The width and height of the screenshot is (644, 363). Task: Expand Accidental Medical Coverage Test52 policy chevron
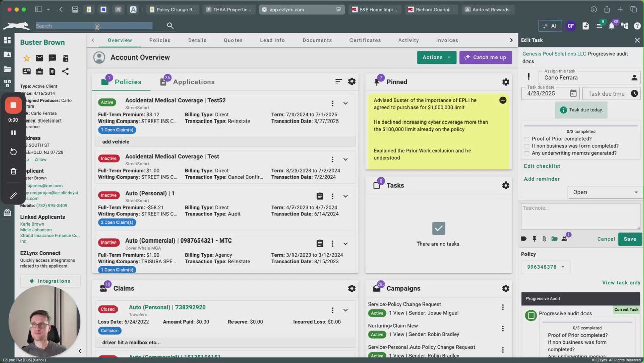(x=345, y=103)
